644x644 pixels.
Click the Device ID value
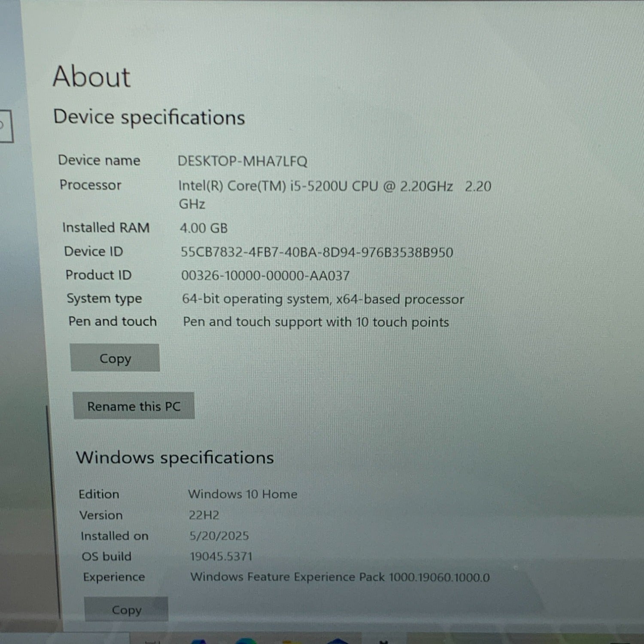coord(316,252)
